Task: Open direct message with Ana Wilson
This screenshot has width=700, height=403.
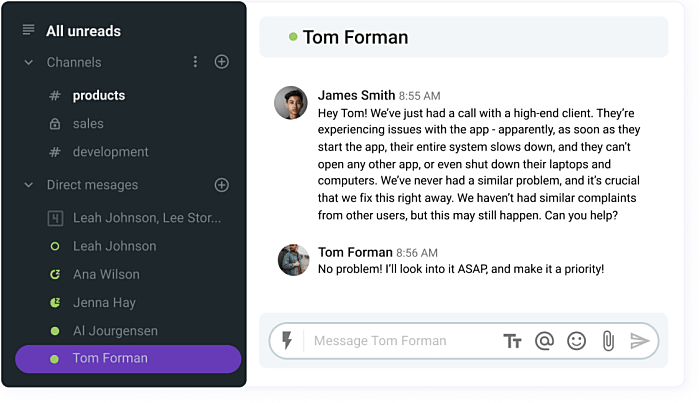Action: click(x=106, y=274)
